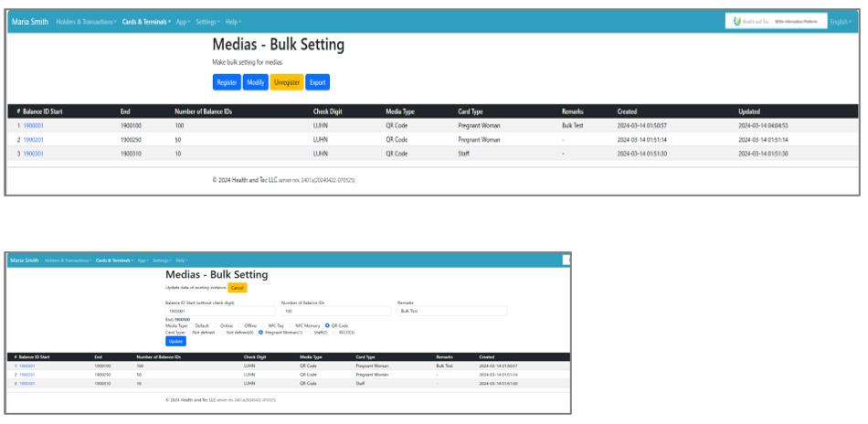Pick the Staff(2) card type radio
868x424 pixels.
coord(308,332)
